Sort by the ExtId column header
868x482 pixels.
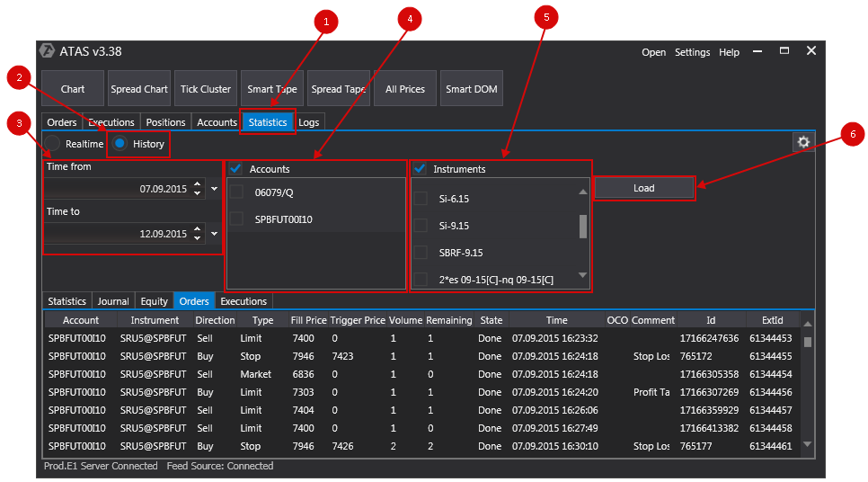(x=772, y=320)
